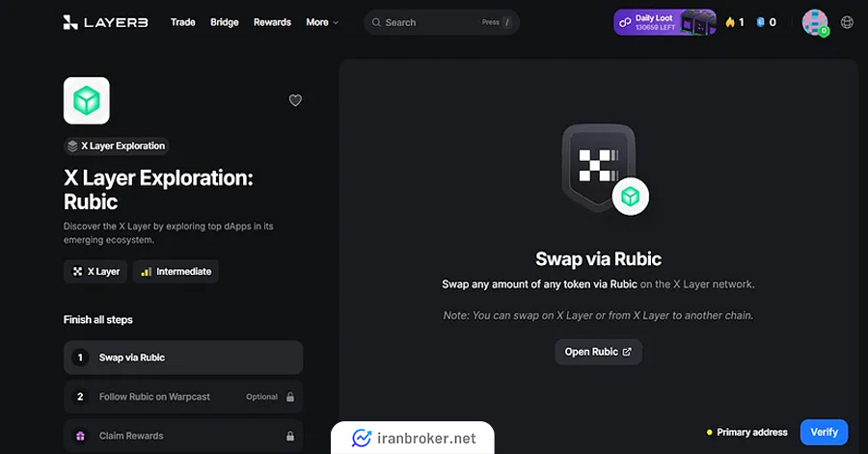Click the Finish all steps text
Image resolution: width=868 pixels, height=454 pixels.
click(x=98, y=320)
